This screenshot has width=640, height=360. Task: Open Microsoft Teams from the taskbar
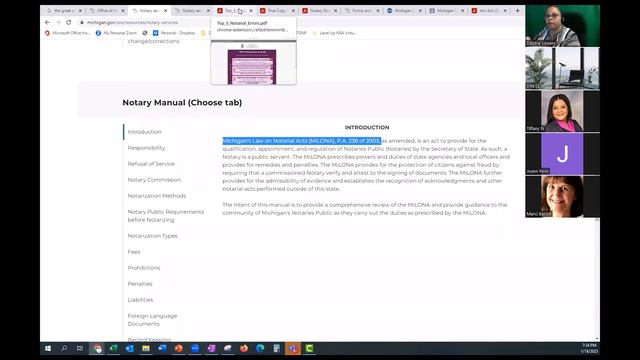click(x=293, y=348)
